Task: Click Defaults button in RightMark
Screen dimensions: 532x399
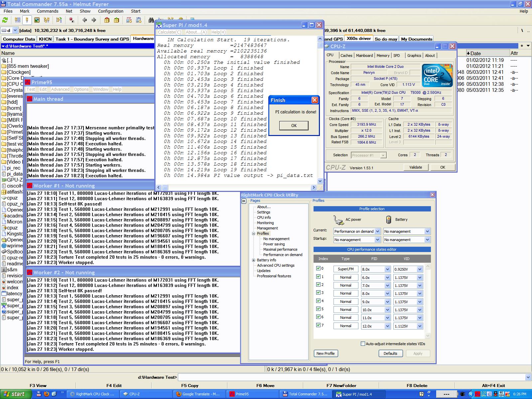Action: pyautogui.click(x=390, y=353)
